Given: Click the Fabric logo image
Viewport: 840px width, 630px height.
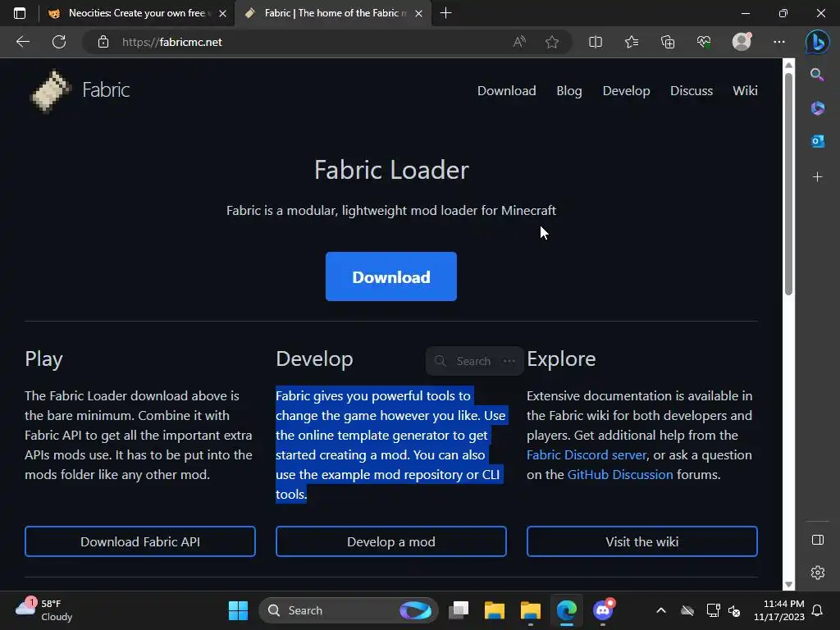Looking at the screenshot, I should click(50, 91).
